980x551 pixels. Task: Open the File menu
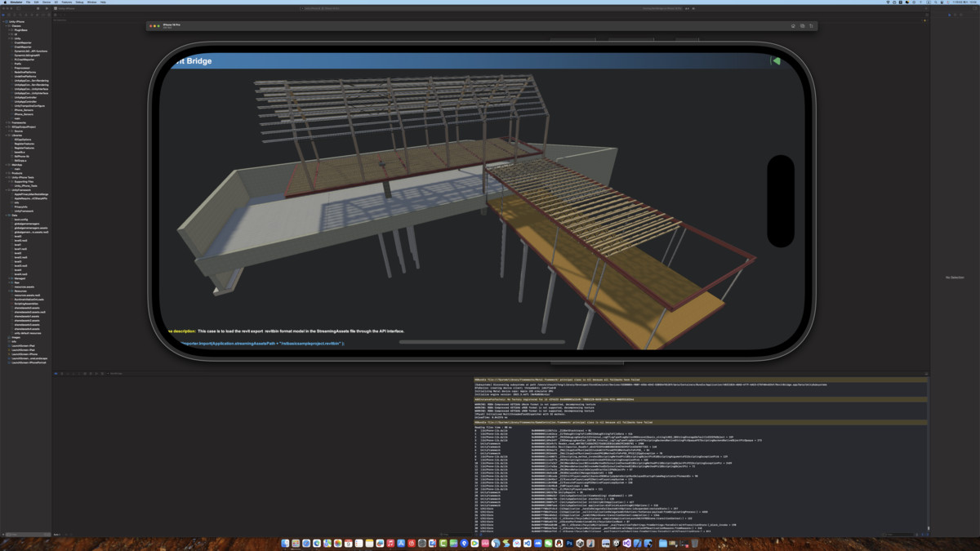[28, 2]
